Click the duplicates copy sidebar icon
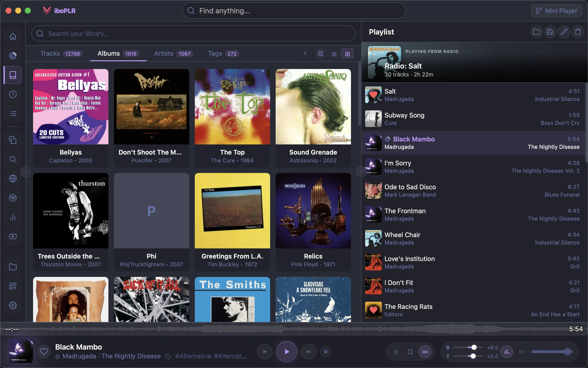Viewport: 588px width, 368px height. coord(13,140)
